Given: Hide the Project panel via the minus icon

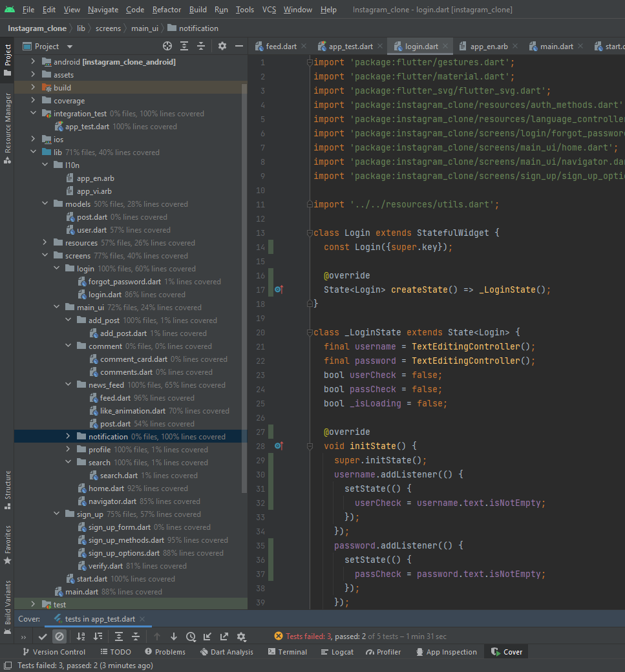Looking at the screenshot, I should [240, 46].
